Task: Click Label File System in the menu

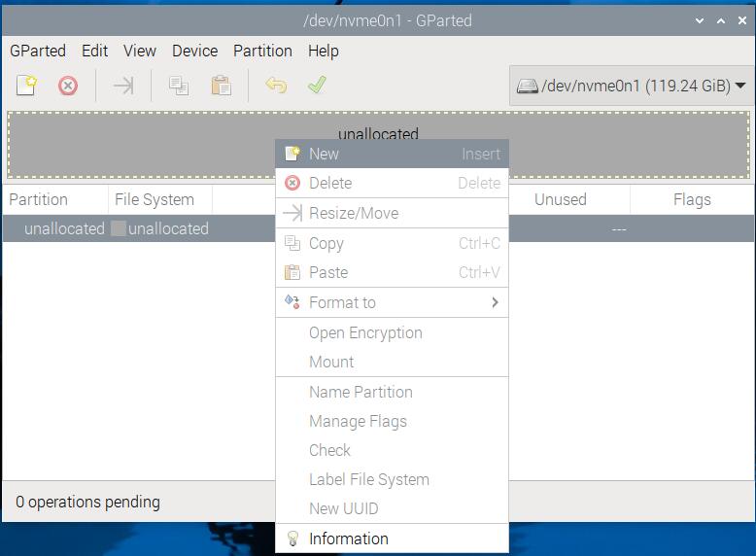Action: pyautogui.click(x=392, y=479)
